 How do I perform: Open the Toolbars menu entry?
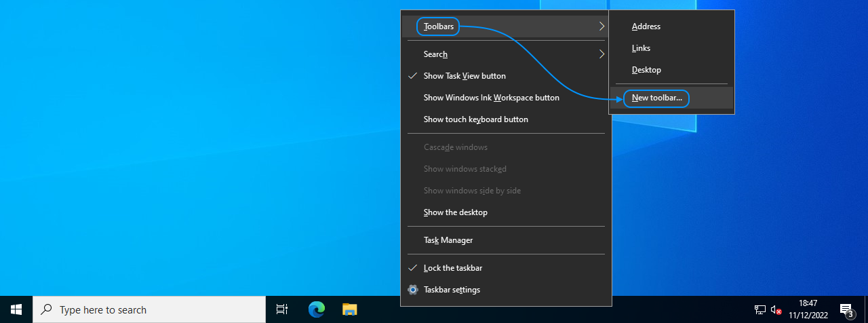(506, 26)
